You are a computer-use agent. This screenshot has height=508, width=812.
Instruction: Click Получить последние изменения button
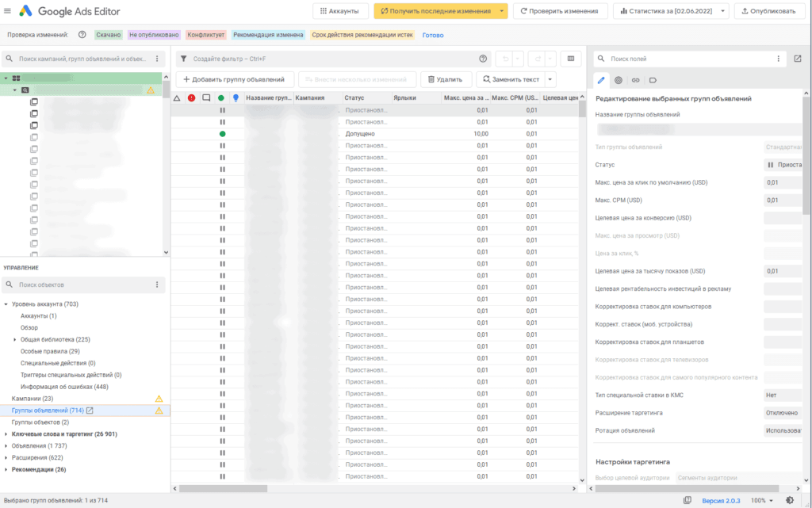pos(435,11)
